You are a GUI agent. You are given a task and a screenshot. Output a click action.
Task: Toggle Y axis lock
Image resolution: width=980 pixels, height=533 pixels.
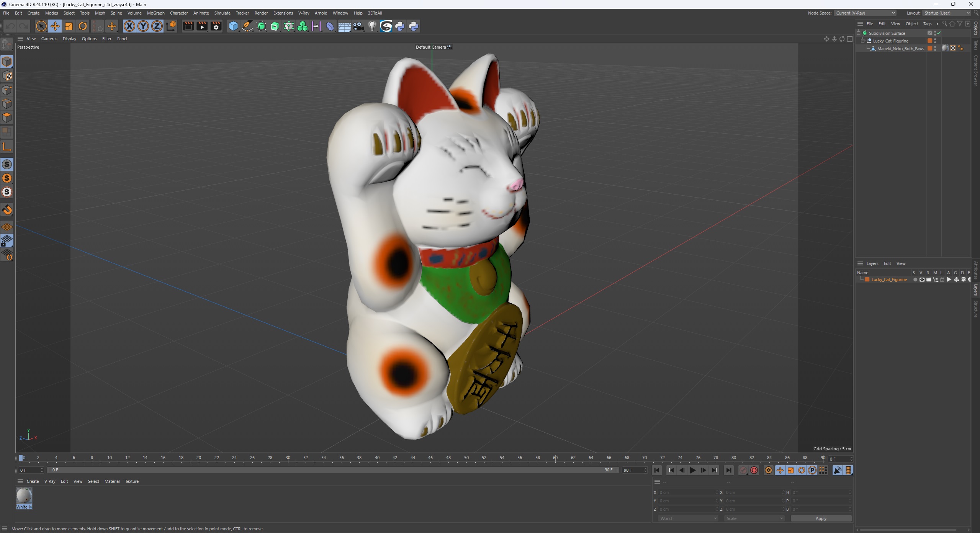(143, 26)
